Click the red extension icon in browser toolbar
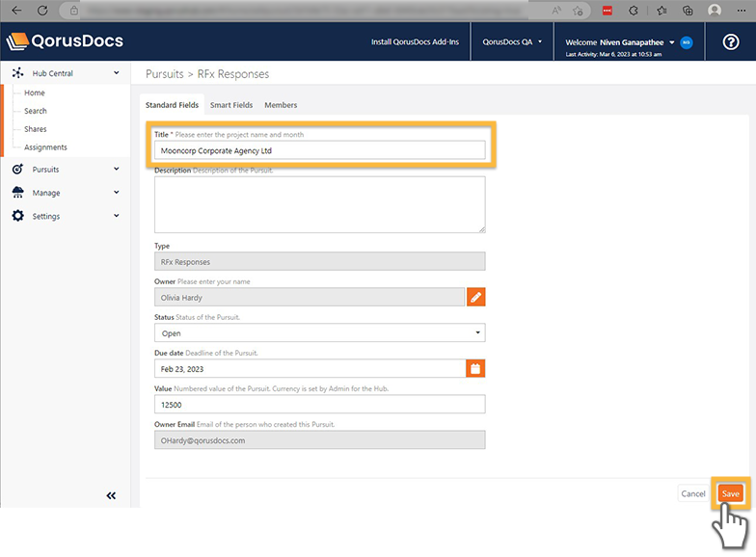The width and height of the screenshot is (756, 557). (x=607, y=10)
